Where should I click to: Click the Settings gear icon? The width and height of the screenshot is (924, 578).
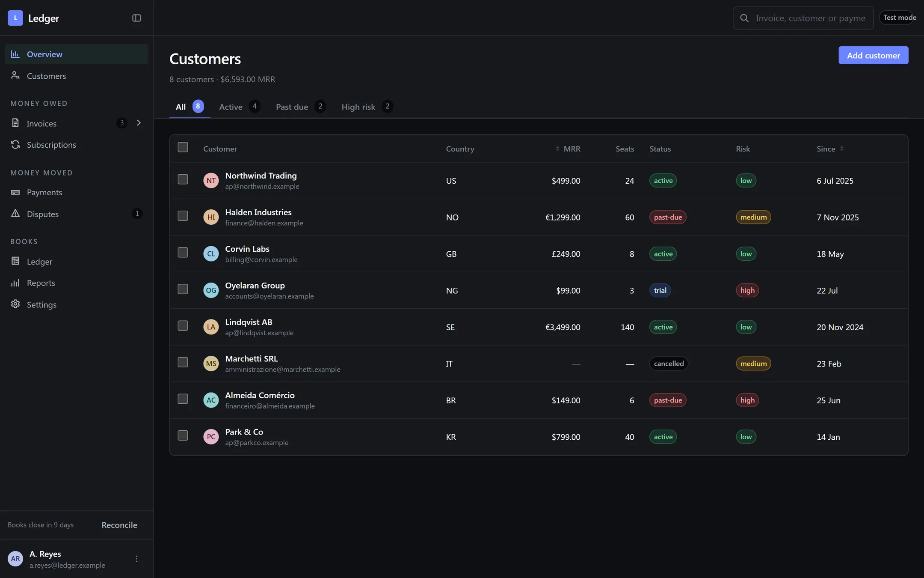15,304
